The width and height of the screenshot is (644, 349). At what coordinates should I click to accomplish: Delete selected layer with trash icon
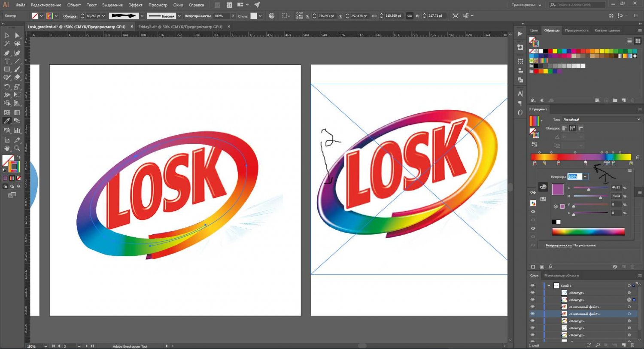(632, 345)
